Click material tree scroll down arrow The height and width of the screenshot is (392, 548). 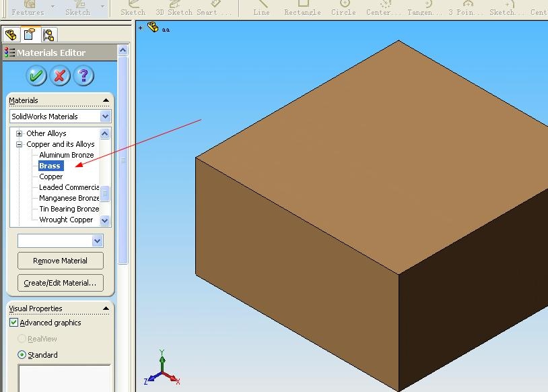104,220
